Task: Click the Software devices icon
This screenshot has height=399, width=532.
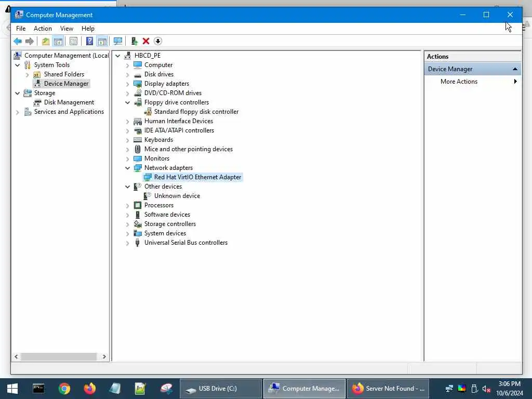Action: click(137, 215)
